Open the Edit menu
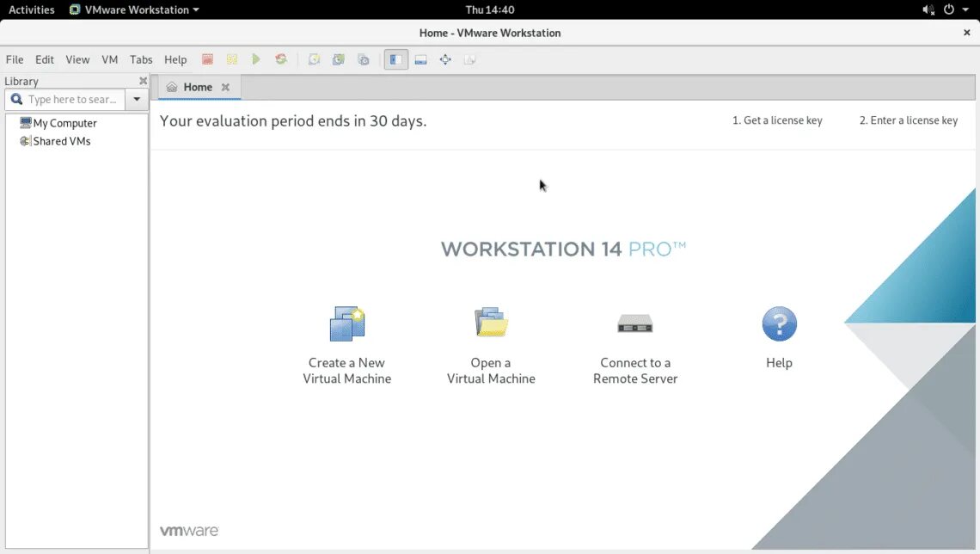Screen dimensions: 980x554 click(x=45, y=59)
